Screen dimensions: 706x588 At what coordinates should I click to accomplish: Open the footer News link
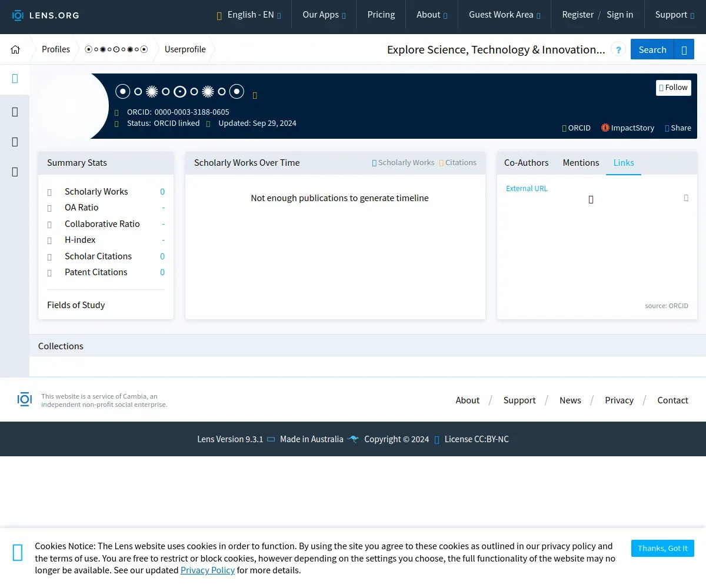(570, 400)
